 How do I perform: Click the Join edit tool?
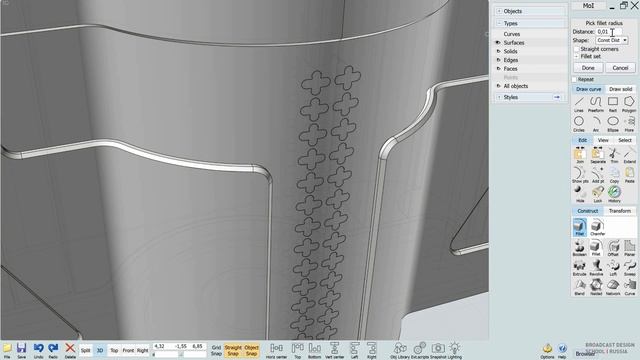point(580,156)
